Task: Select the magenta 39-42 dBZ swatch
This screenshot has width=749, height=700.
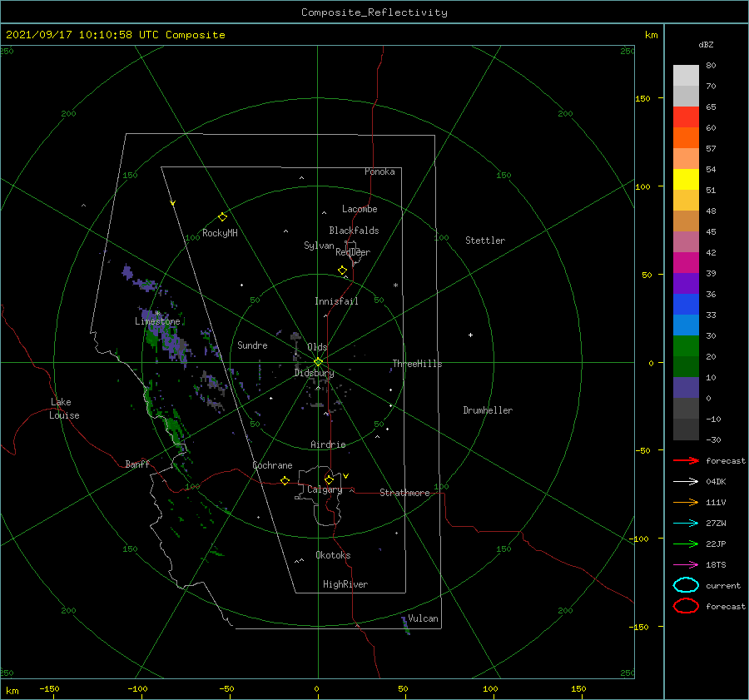Action: pos(686,263)
